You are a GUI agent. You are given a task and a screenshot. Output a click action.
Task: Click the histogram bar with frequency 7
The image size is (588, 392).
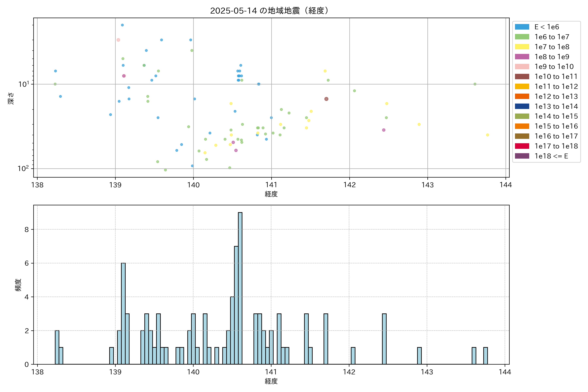236,305
